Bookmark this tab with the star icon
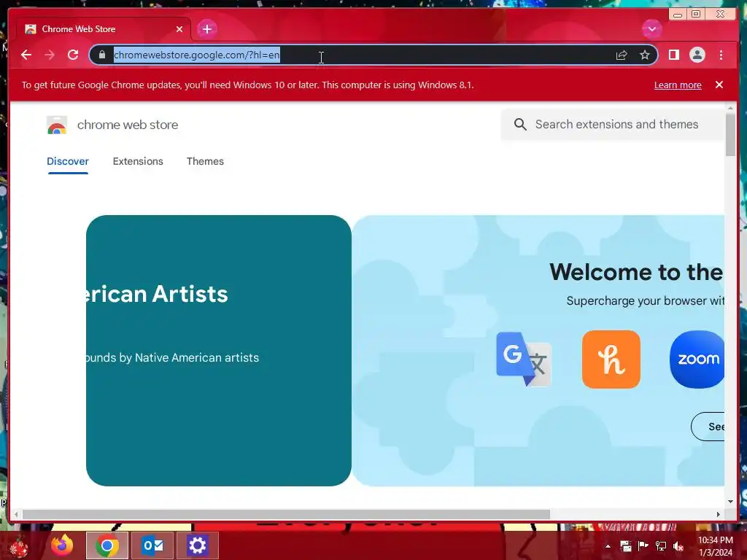Viewport: 747px width, 560px height. [x=645, y=55]
